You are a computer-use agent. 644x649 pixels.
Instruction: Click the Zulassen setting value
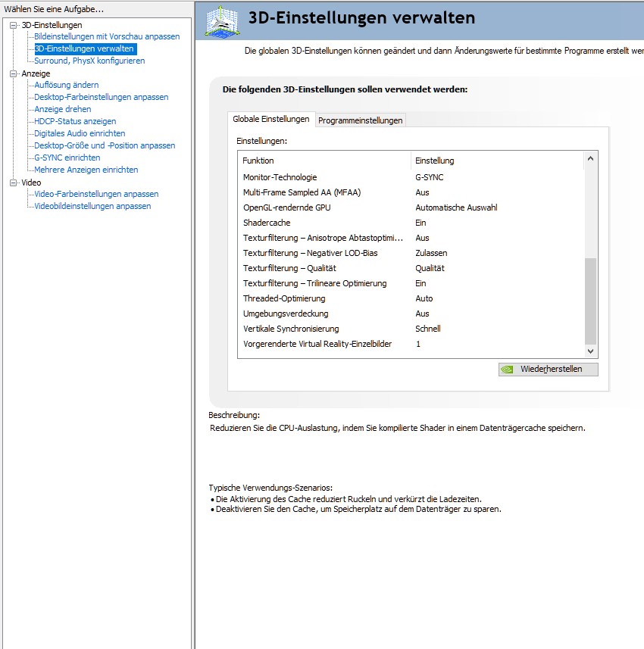pyautogui.click(x=431, y=253)
